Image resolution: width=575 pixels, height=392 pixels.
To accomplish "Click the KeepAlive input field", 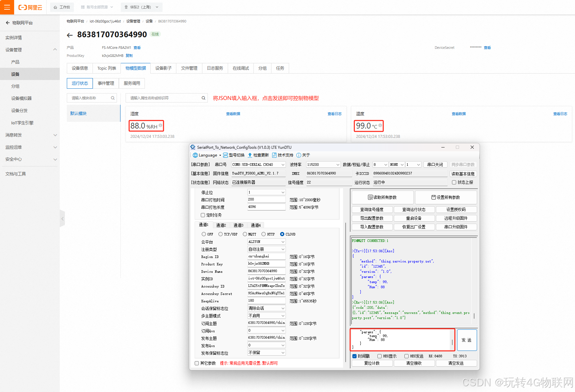I will [266, 301].
